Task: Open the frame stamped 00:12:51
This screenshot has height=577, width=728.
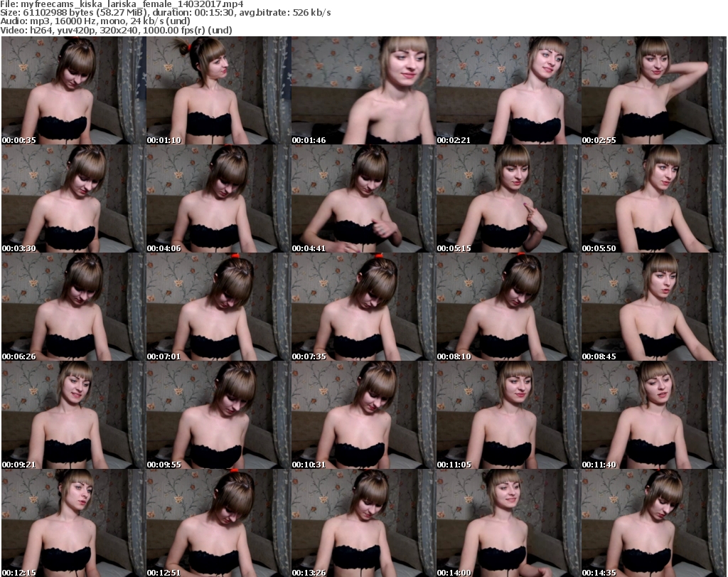Action: pyautogui.click(x=219, y=523)
